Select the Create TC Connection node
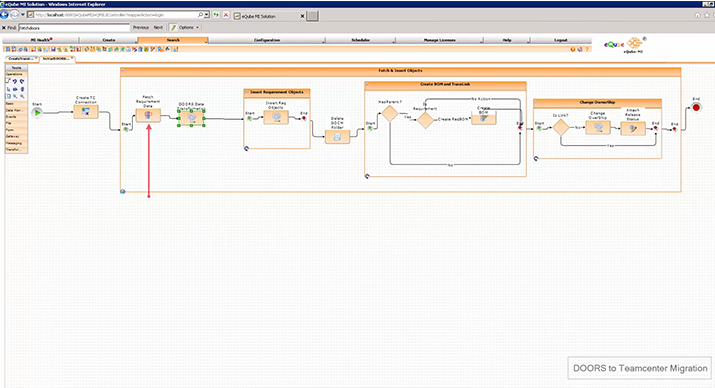Screen dimensions: 715x388 pyautogui.click(x=86, y=111)
